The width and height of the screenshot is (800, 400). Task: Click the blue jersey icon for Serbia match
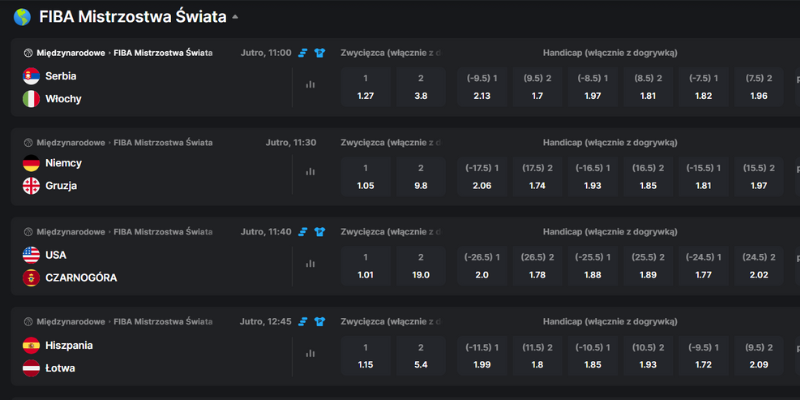tap(320, 52)
